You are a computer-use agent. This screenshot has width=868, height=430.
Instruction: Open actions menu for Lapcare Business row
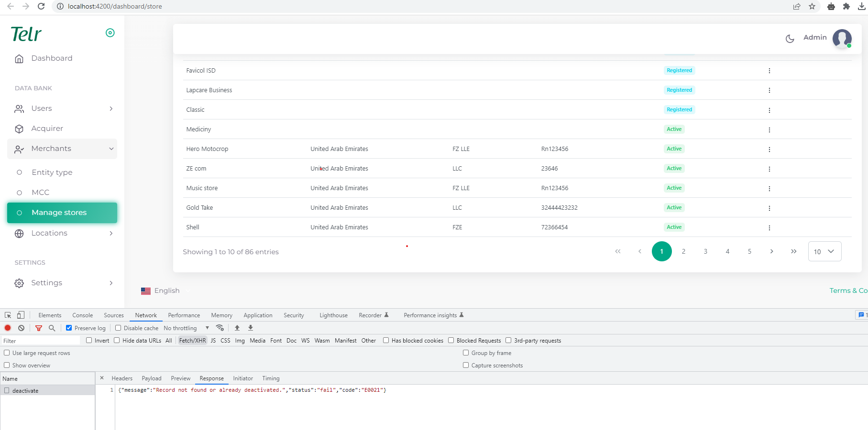point(769,90)
